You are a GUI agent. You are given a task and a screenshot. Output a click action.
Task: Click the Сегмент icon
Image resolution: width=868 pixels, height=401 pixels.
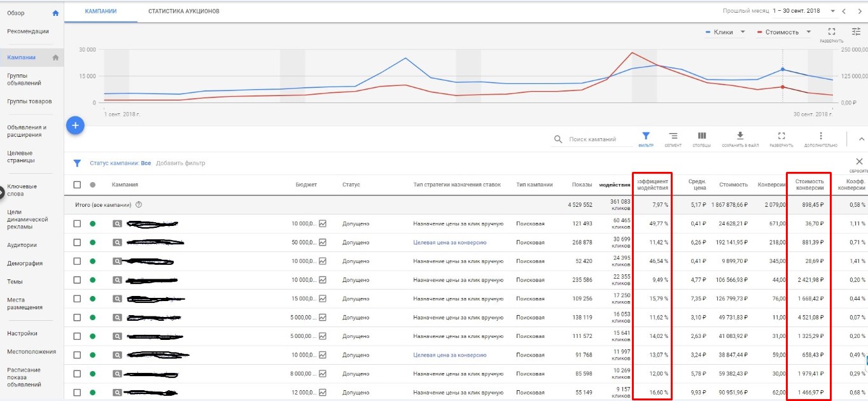click(x=673, y=137)
